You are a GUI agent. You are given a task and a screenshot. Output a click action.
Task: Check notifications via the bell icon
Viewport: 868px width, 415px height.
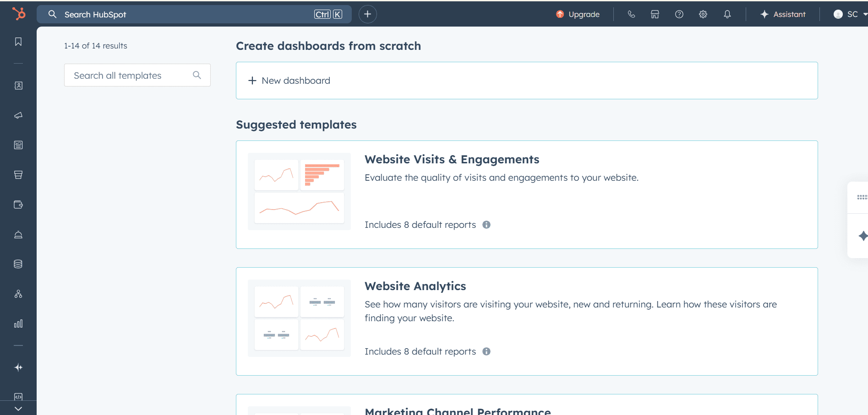click(x=727, y=14)
